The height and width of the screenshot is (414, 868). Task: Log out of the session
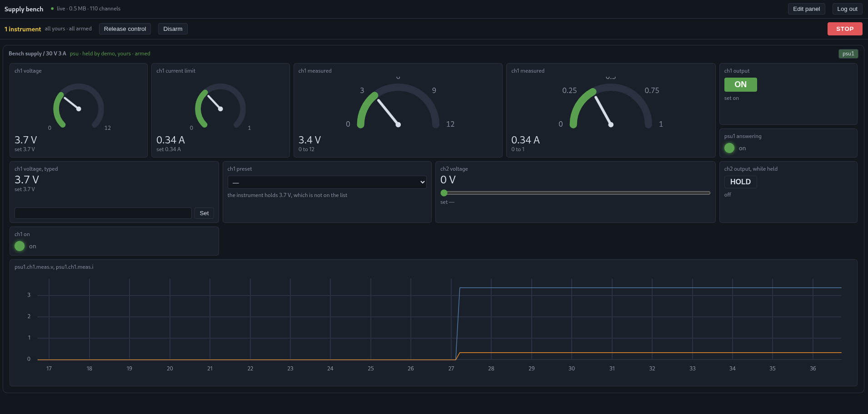847,9
